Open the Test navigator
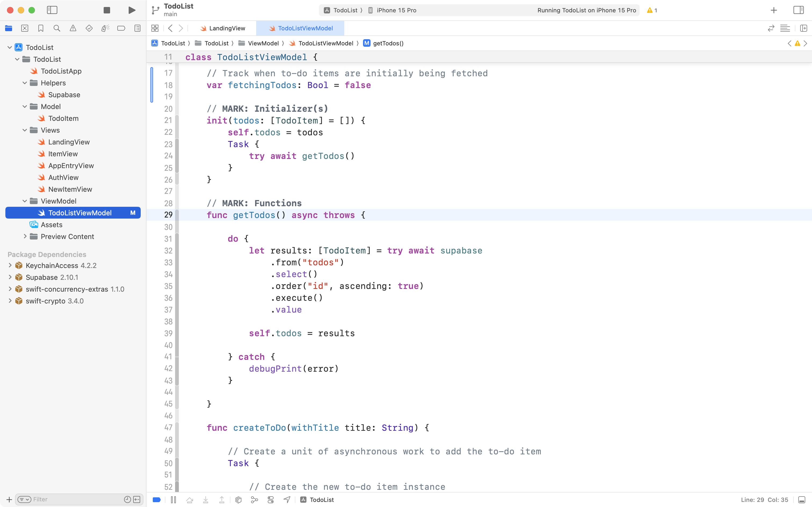The width and height of the screenshot is (812, 507). tap(89, 28)
